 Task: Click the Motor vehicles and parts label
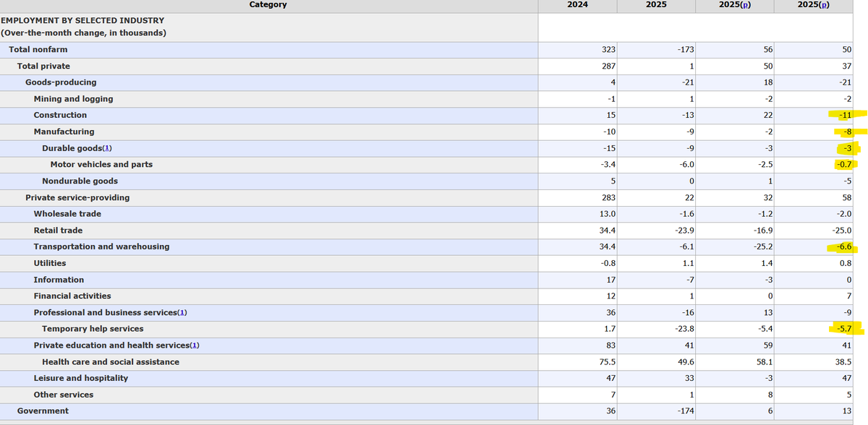click(x=101, y=165)
